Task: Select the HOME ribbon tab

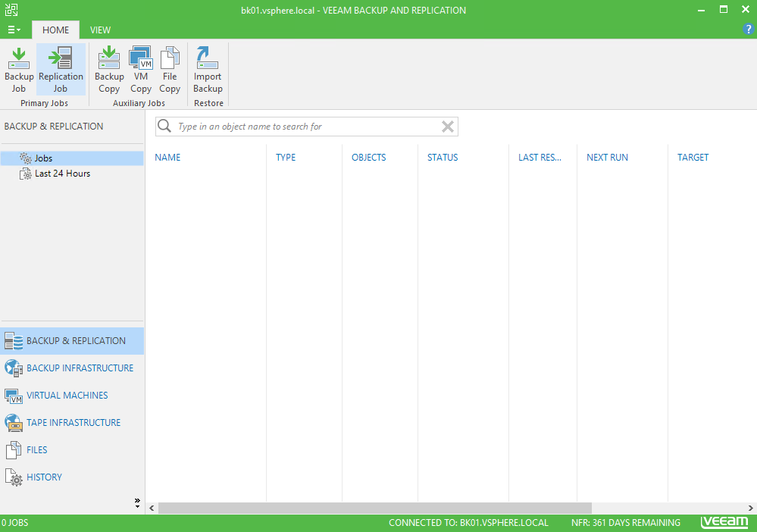Action: (x=55, y=30)
